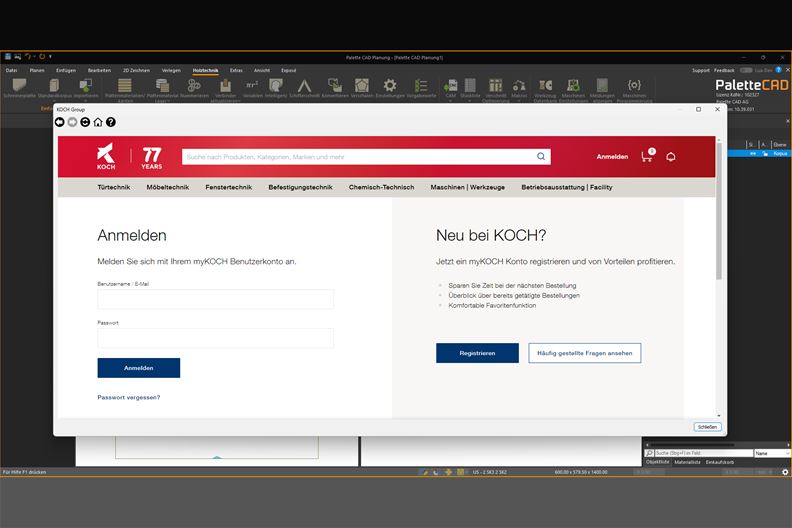The image size is (792, 528).
Task: Open the Einfügen ribbon tab
Action: (x=66, y=71)
